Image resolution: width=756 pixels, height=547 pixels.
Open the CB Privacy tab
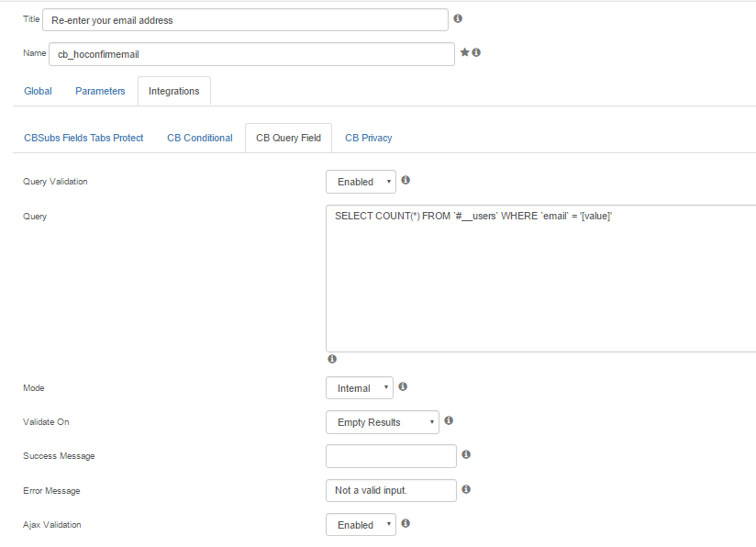coord(368,138)
